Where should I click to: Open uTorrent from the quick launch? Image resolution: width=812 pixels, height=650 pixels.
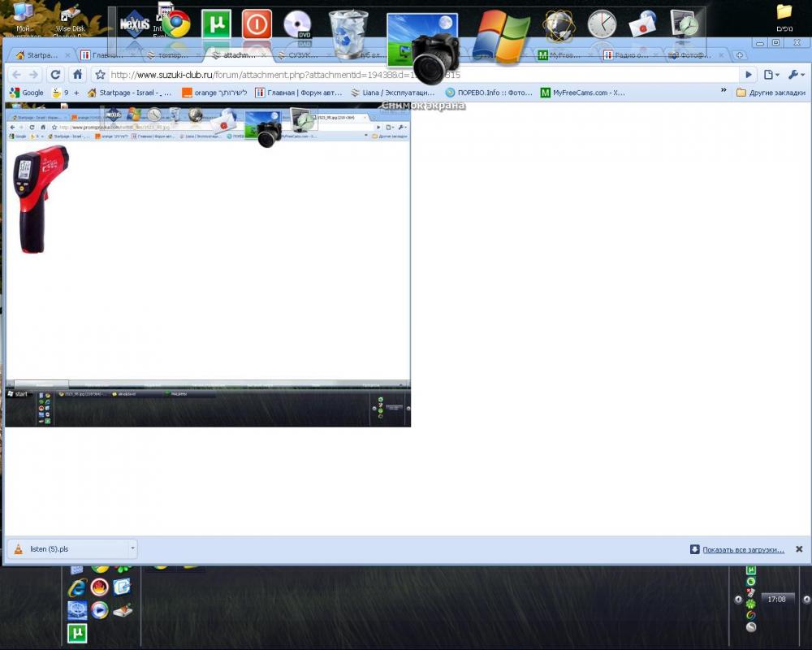coord(77,633)
